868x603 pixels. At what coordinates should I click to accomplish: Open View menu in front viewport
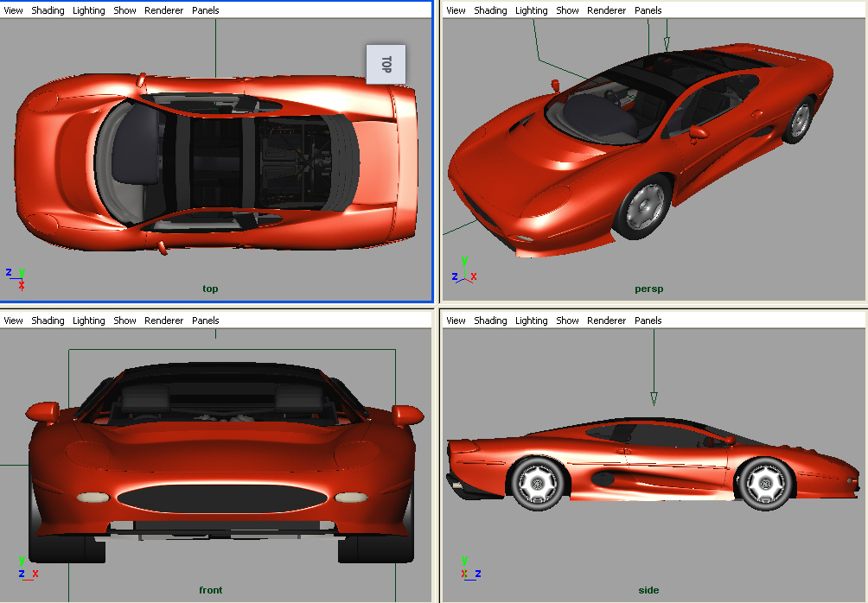pyautogui.click(x=13, y=321)
